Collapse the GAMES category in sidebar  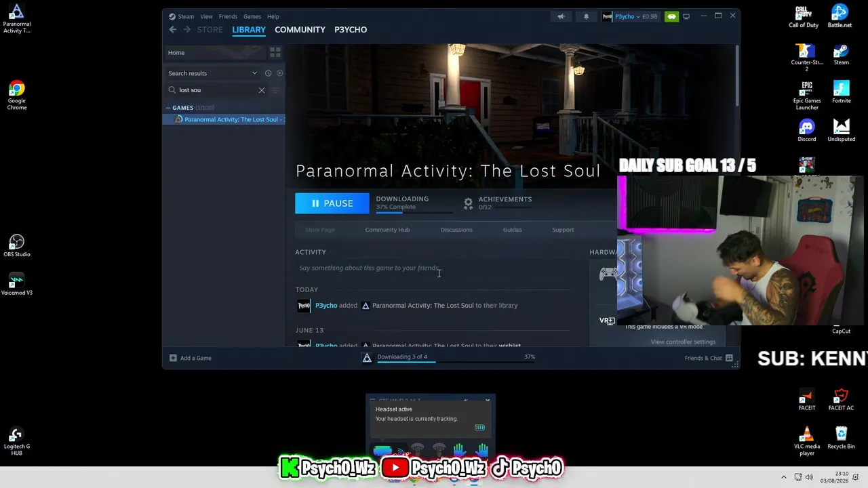point(168,108)
